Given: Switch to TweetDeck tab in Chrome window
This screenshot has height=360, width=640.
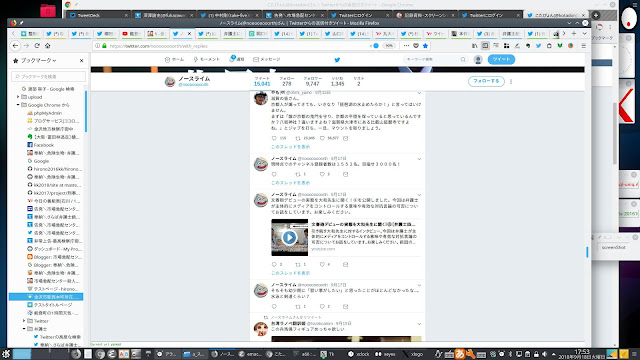Looking at the screenshot, I should [98, 15].
